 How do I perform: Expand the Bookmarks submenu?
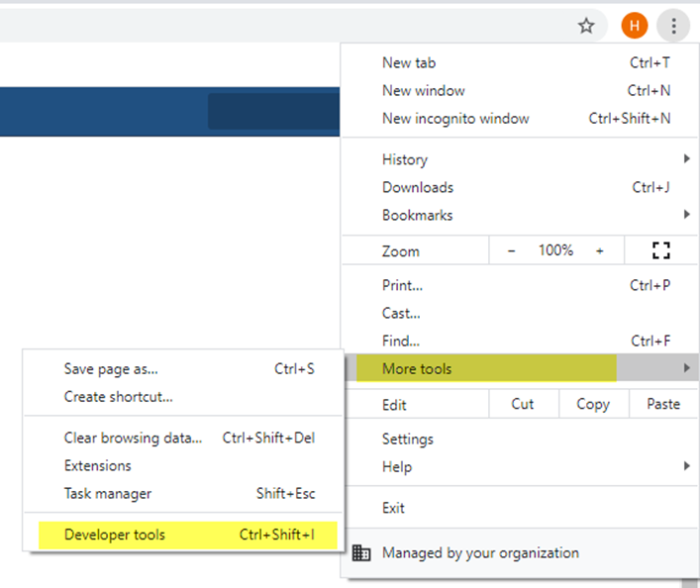click(520, 215)
